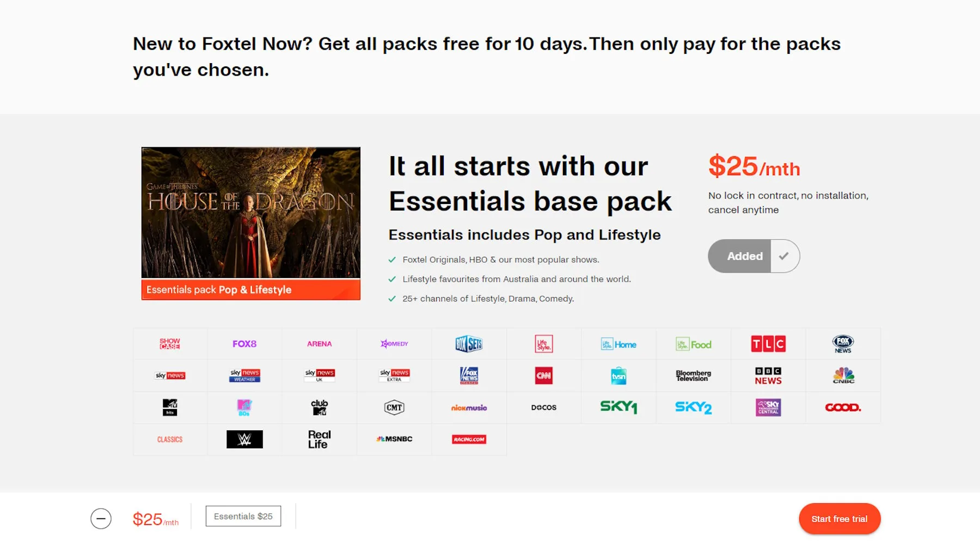Select the FOX8 channel logo
The width and height of the screenshot is (980, 544).
coord(244,344)
